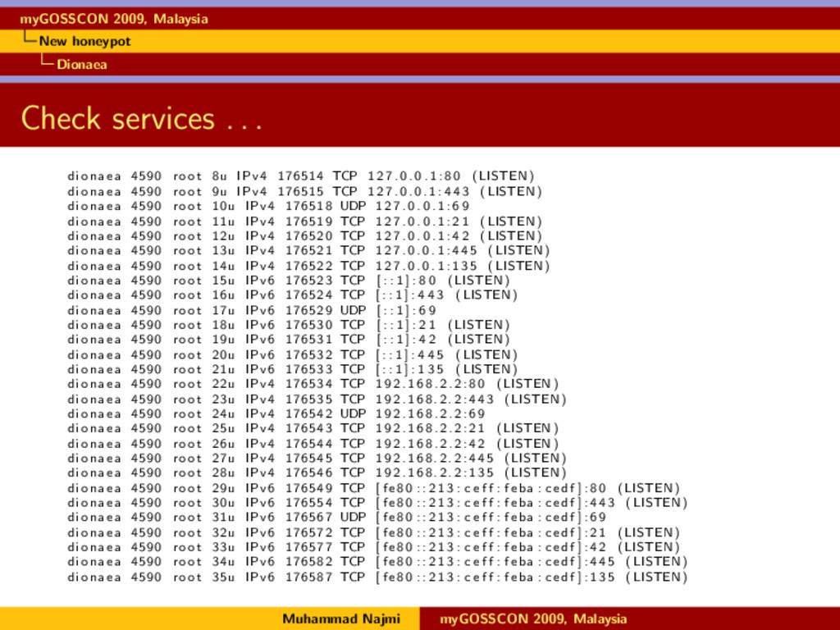Click the footer title 'myGOSSCON 2009, Malaysia'
Viewport: 840px width, 630px height.
coord(533,619)
